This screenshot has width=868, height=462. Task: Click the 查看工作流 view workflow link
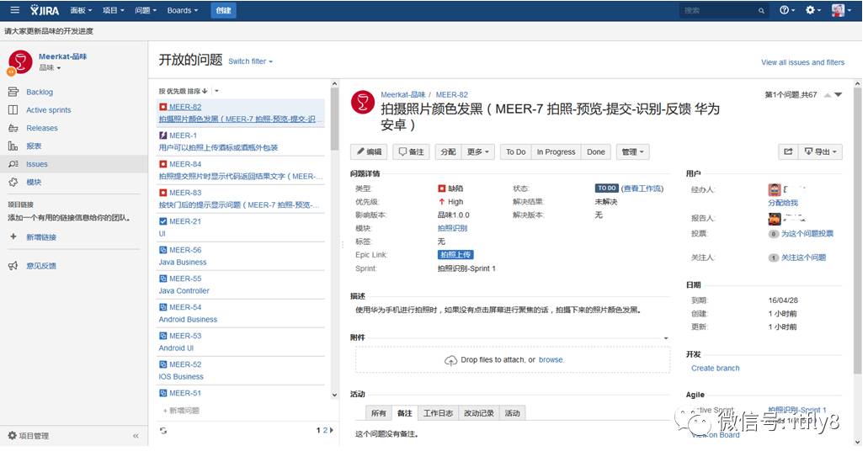point(642,189)
